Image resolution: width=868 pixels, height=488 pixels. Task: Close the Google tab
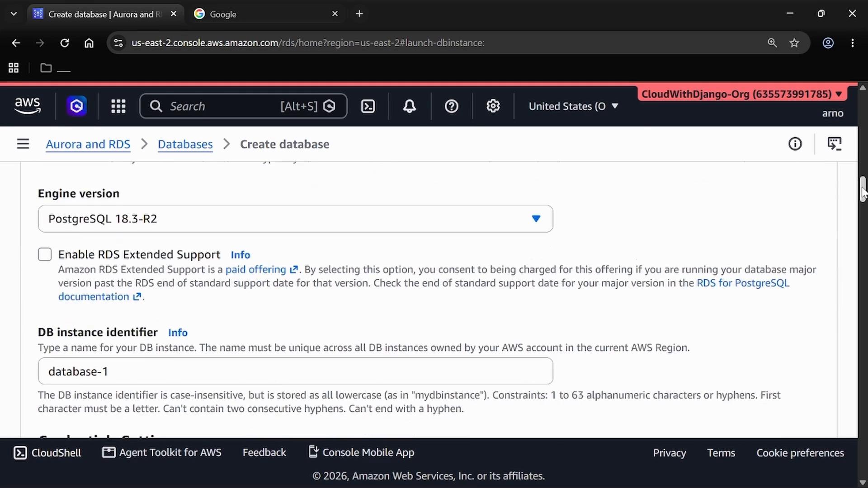point(335,14)
